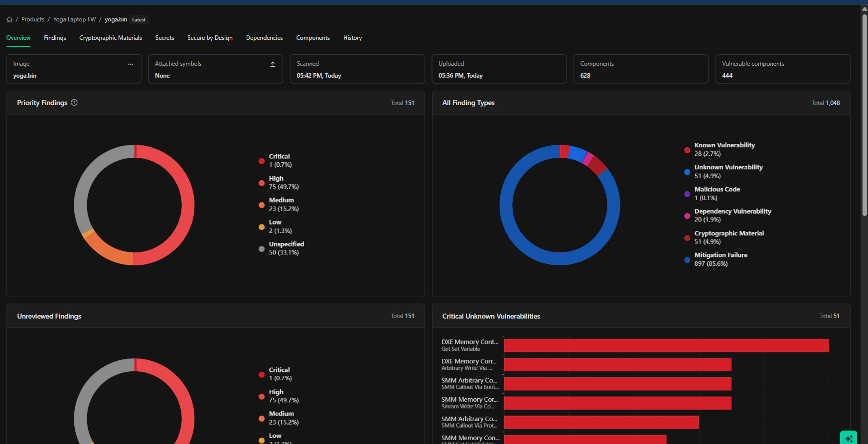The width and height of the screenshot is (868, 444).
Task: Click the SMM Callout Via Boot bar
Action: [617, 384]
